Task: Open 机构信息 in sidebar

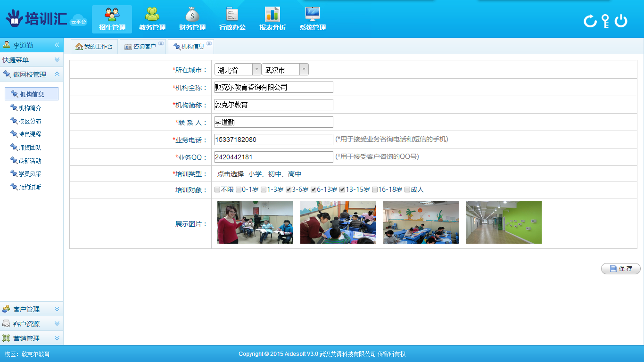Action: (32, 94)
